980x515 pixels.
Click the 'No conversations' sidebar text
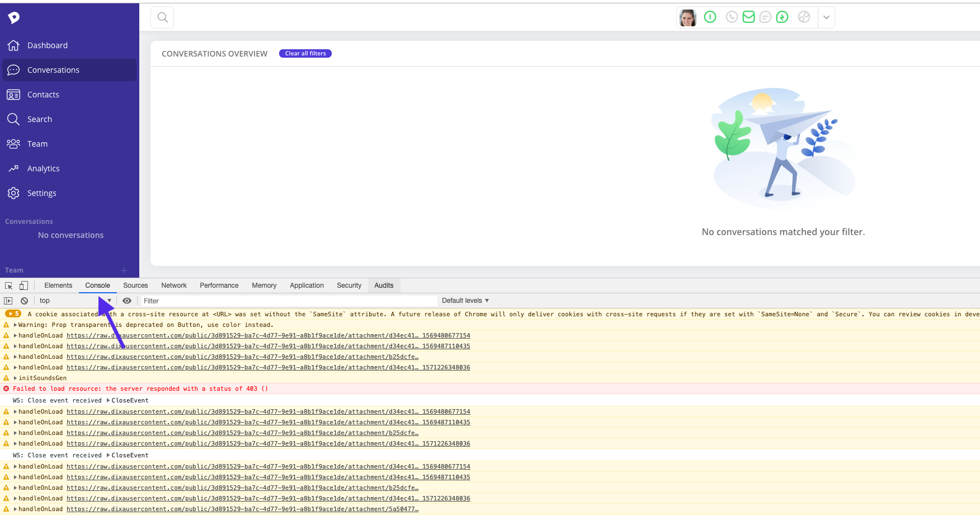[x=70, y=235]
